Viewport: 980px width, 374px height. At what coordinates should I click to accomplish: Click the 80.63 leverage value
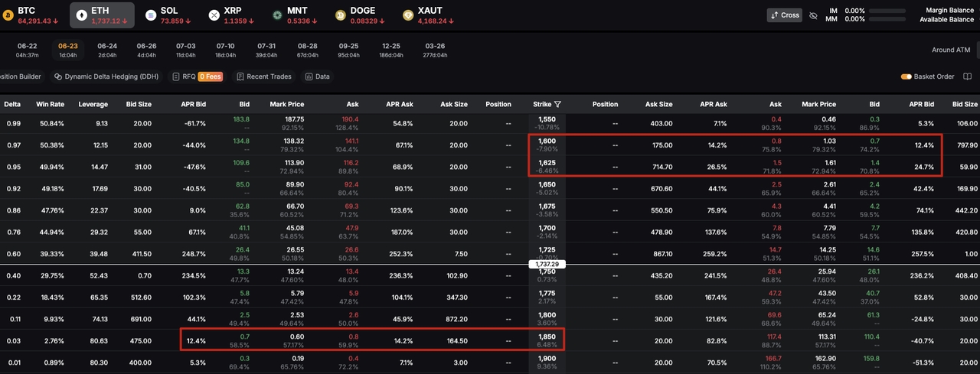[x=100, y=340]
